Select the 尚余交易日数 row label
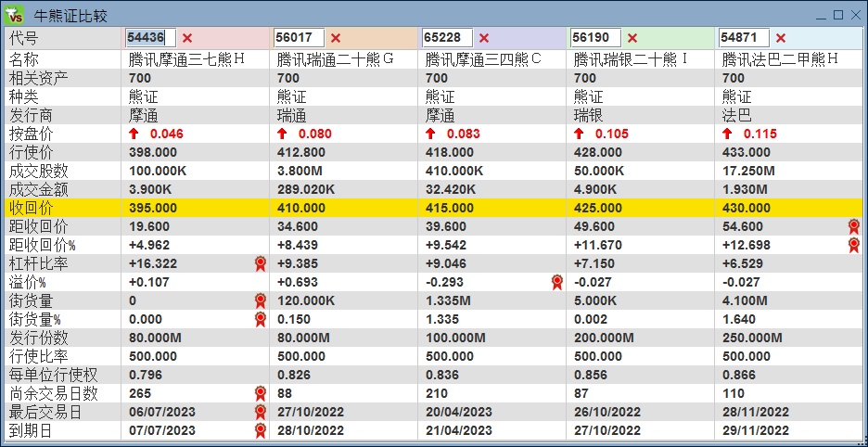 54,393
